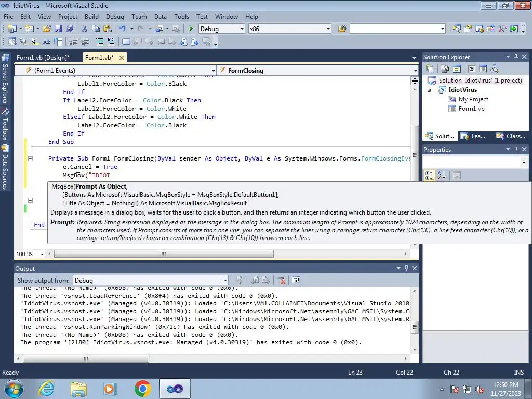Switch to the Class View tab
The image size is (532, 399).
[x=511, y=136]
